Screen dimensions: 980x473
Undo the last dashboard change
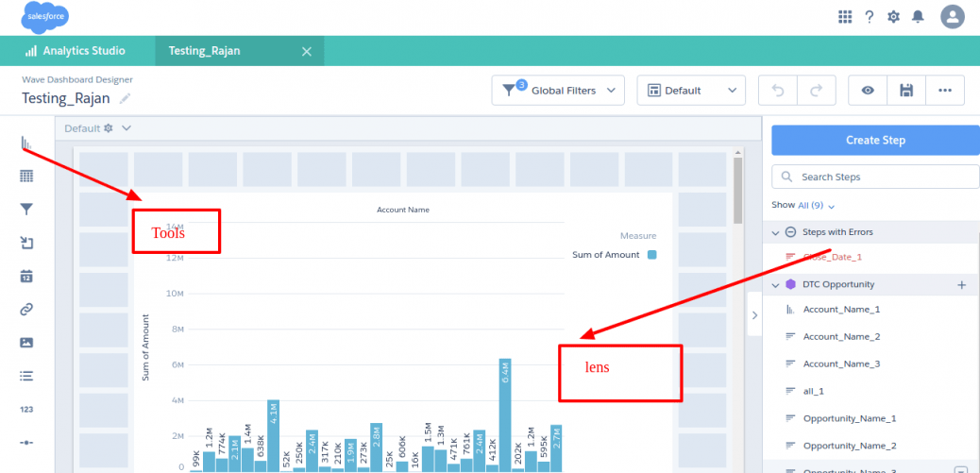click(778, 91)
